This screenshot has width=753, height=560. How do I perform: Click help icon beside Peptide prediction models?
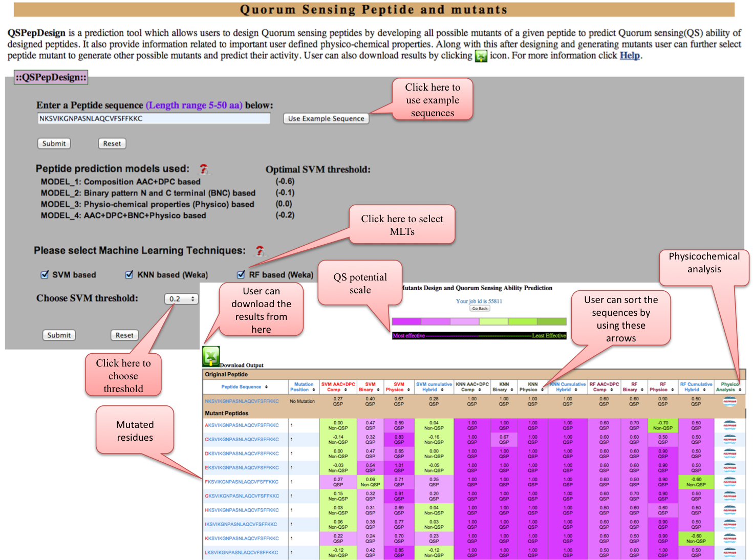point(204,168)
